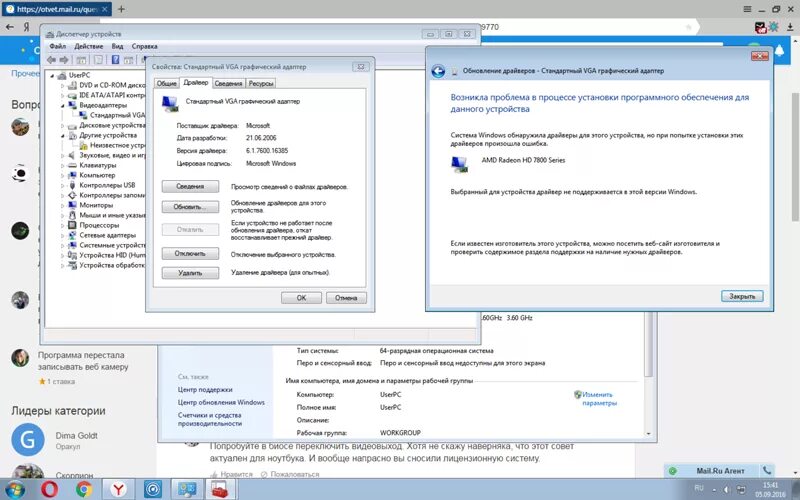Open the Справка menu
The height and width of the screenshot is (500, 800).
[x=144, y=46]
